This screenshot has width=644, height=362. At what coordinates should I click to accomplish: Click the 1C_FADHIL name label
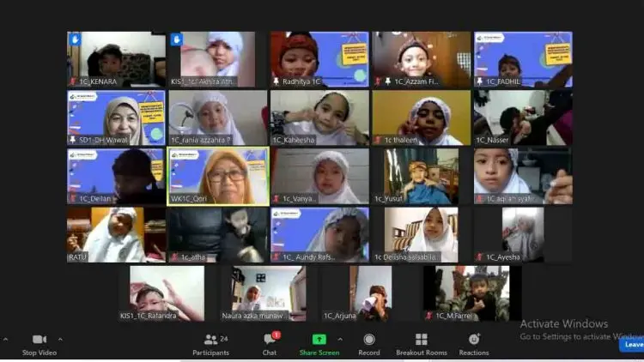[x=503, y=81]
